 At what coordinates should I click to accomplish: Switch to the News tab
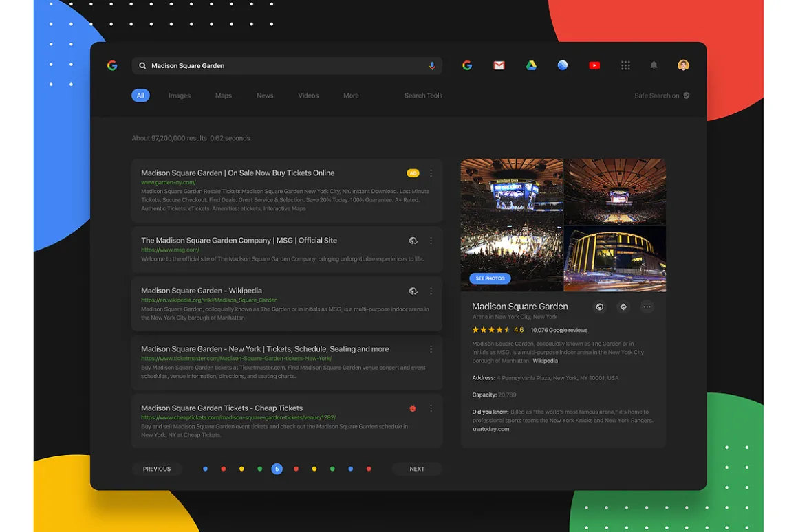tap(265, 96)
